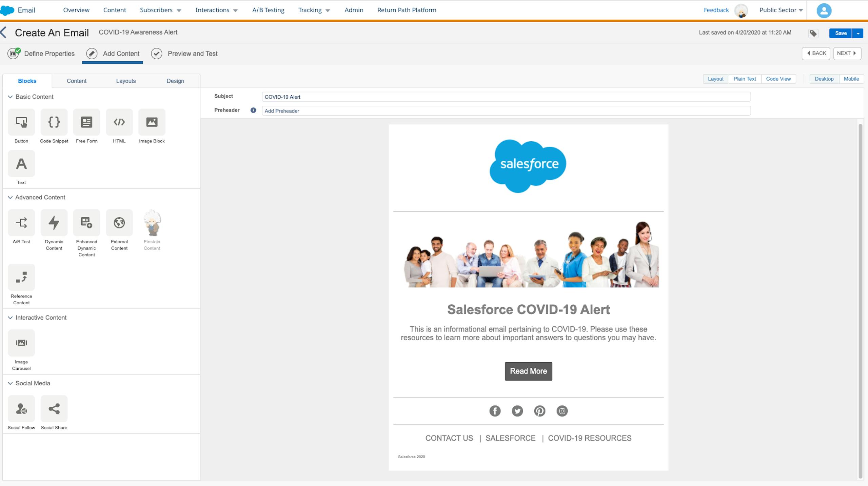Click the BACK button
This screenshot has height=486, width=868.
(x=816, y=54)
